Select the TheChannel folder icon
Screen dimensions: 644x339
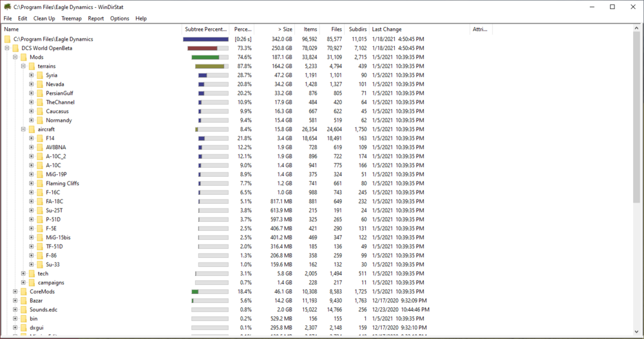coord(40,102)
